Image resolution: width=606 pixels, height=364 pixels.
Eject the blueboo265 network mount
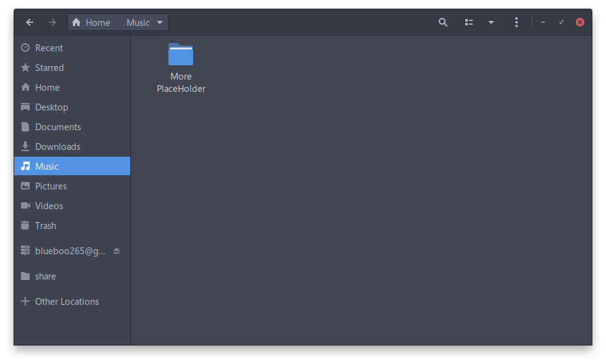click(x=117, y=250)
